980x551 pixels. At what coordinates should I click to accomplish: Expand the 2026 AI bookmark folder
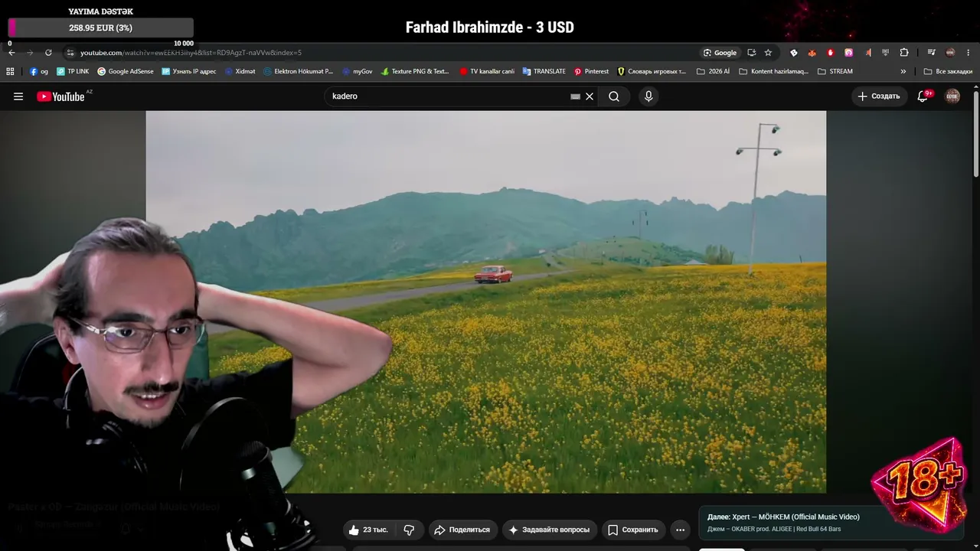(x=714, y=71)
